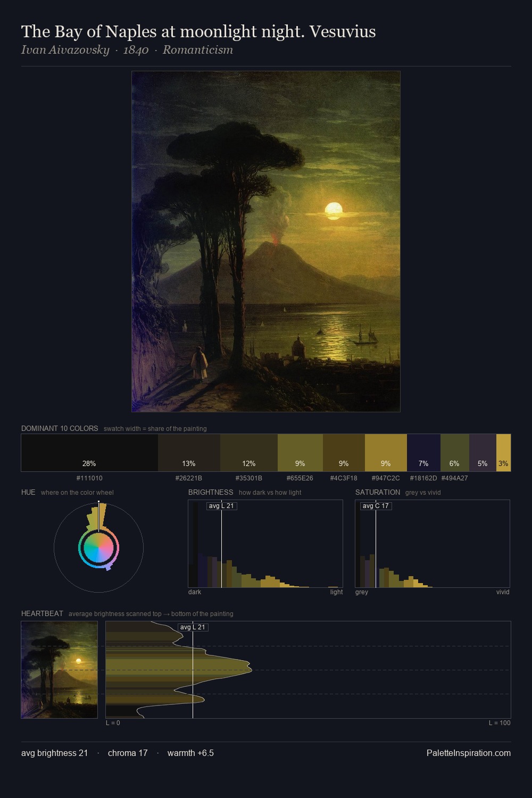Click the hex code '#947C2C'

click(386, 478)
